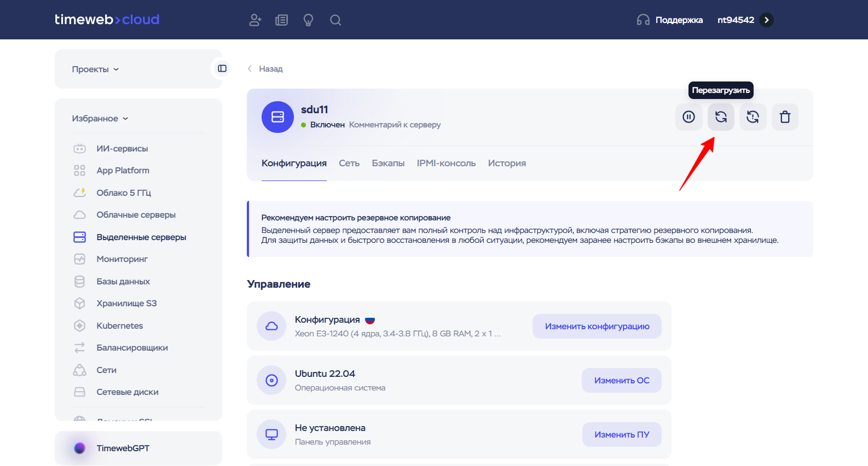
Task: Edit the Комментарий к серверу field
Action: tap(395, 125)
